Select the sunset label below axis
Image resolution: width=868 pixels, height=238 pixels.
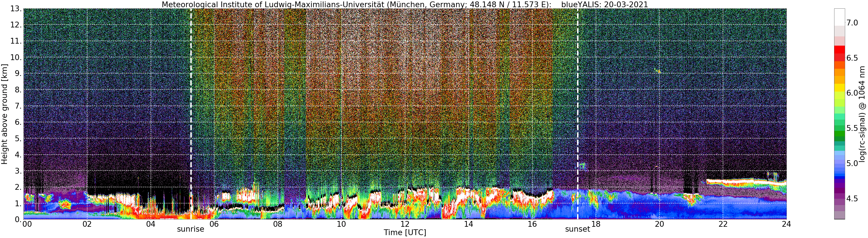578,229
